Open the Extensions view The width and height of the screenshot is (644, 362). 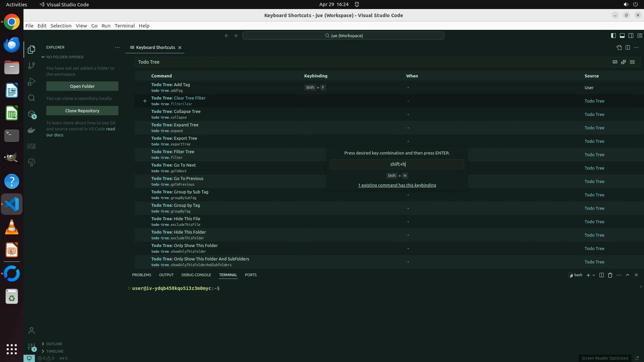click(32, 114)
